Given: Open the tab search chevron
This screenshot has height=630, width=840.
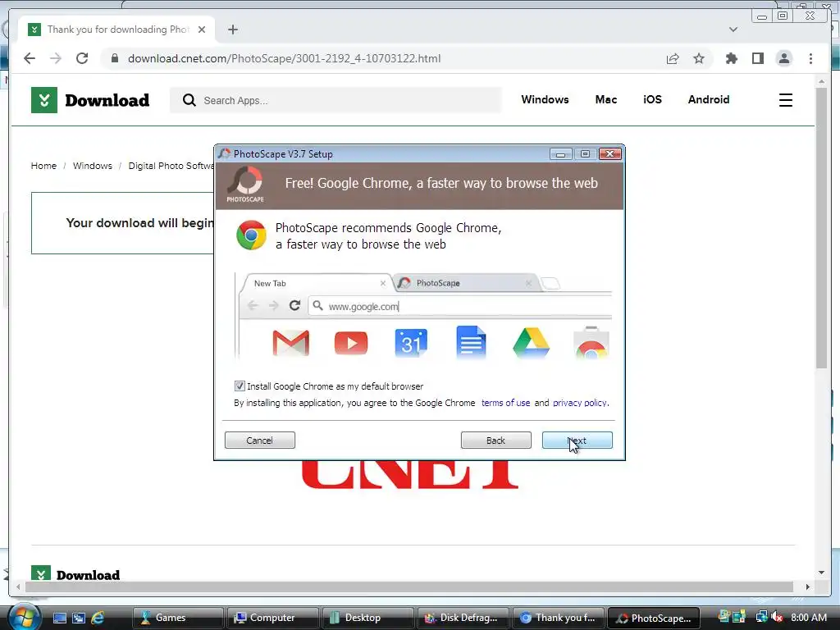Looking at the screenshot, I should click(733, 30).
